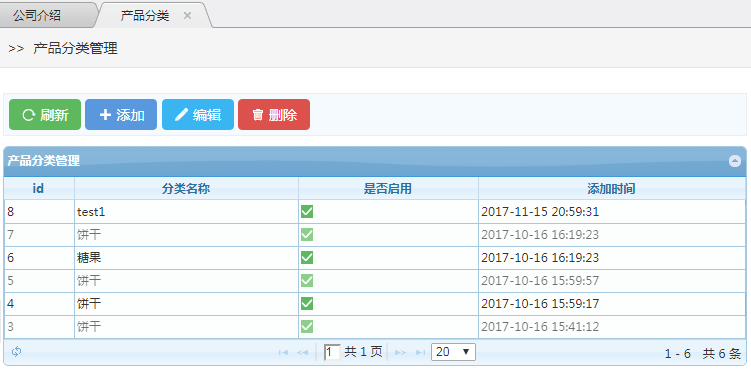Go to the next page icon

400,353
